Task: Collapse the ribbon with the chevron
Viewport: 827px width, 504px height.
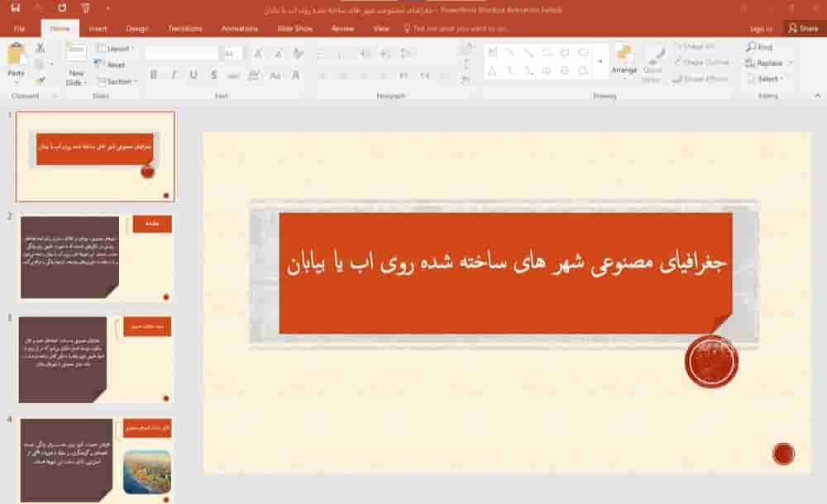Action: pos(818,96)
